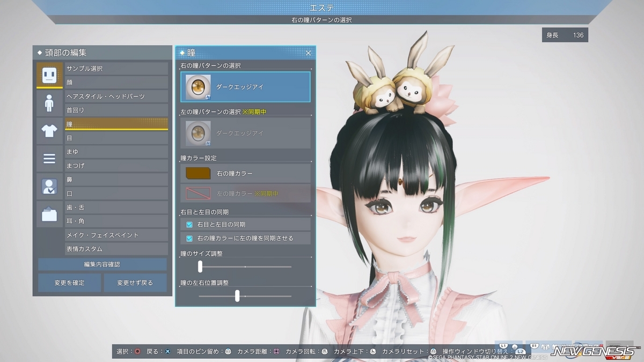Click the 右の瞳カラー label
Viewport: 644px width, 362px height.
[235, 174]
